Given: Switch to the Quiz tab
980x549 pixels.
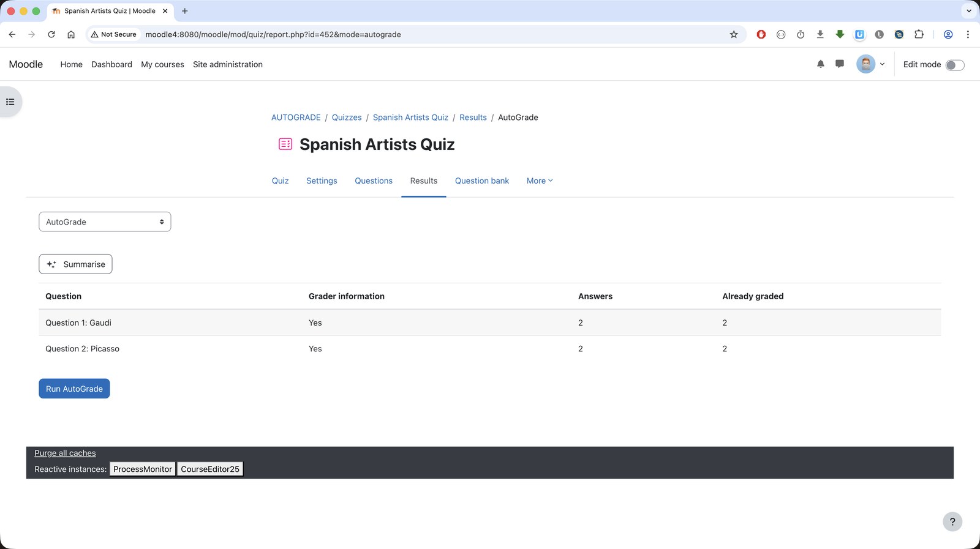Looking at the screenshot, I should [x=280, y=181].
